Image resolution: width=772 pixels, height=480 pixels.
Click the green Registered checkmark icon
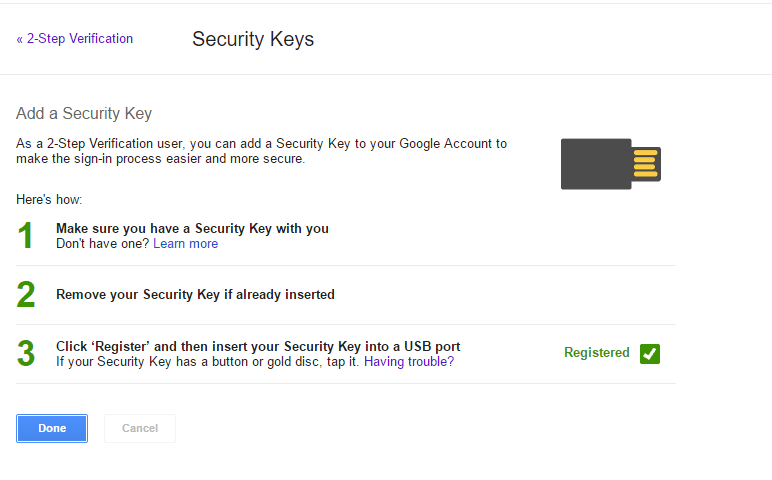pos(650,353)
